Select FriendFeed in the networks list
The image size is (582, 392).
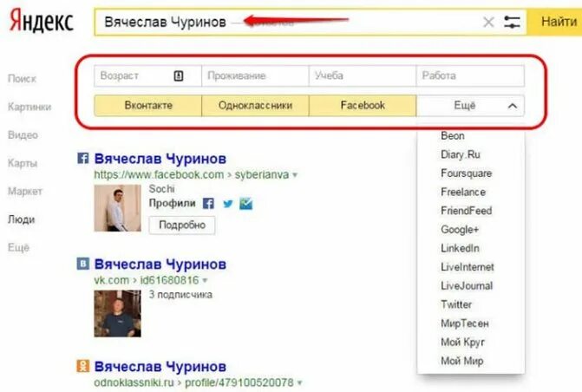[x=466, y=211]
